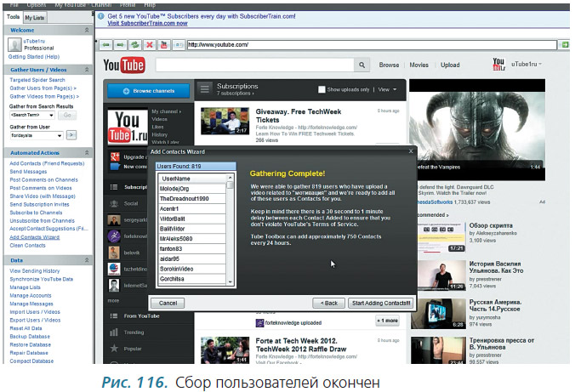Screen dimensions: 575x392
Task: Switch to the Tools tab
Action: pyautogui.click(x=14, y=17)
